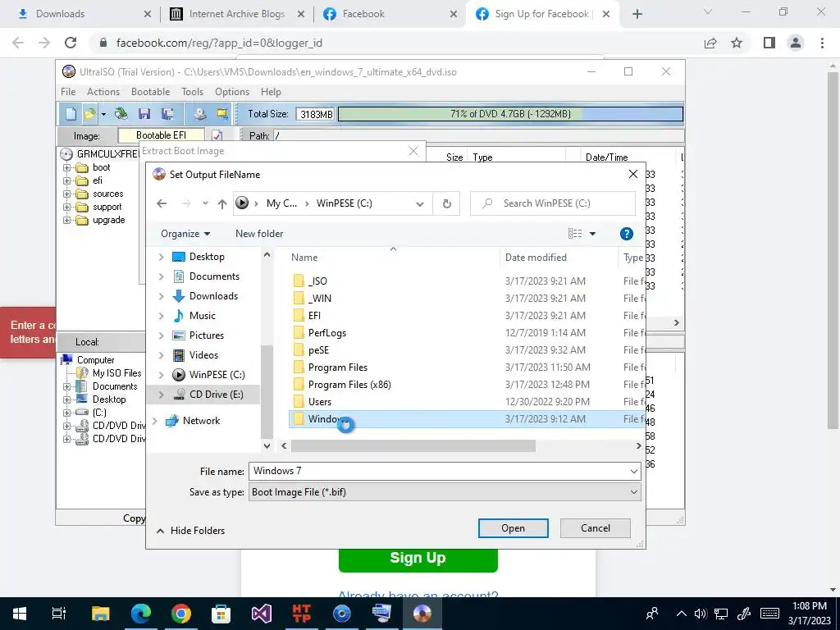This screenshot has width=840, height=630.
Task: Open the Tools menu in UltraISO
Action: pyautogui.click(x=192, y=92)
